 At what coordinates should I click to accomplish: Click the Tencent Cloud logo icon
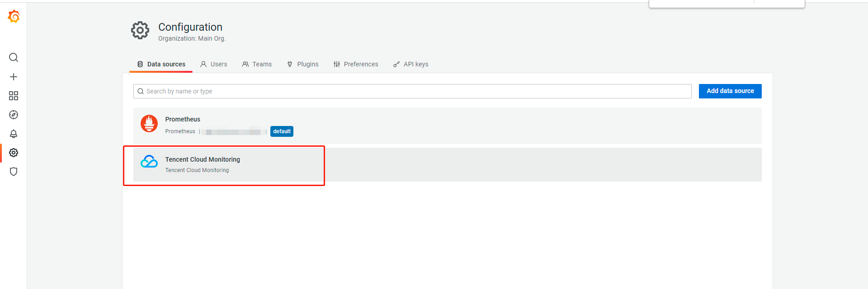click(x=149, y=162)
